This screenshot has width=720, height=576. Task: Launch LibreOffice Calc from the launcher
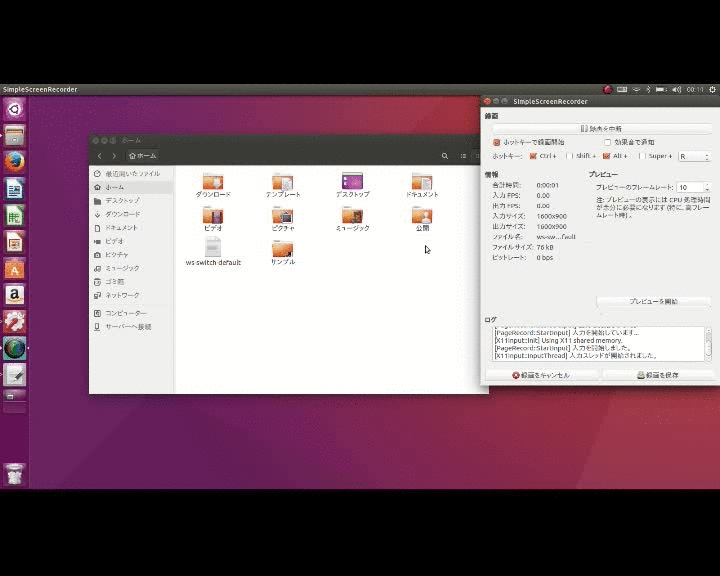(15, 215)
